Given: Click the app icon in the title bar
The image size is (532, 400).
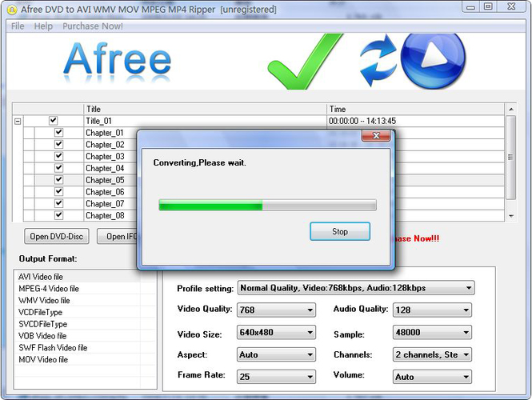Looking at the screenshot, I should click(12, 10).
